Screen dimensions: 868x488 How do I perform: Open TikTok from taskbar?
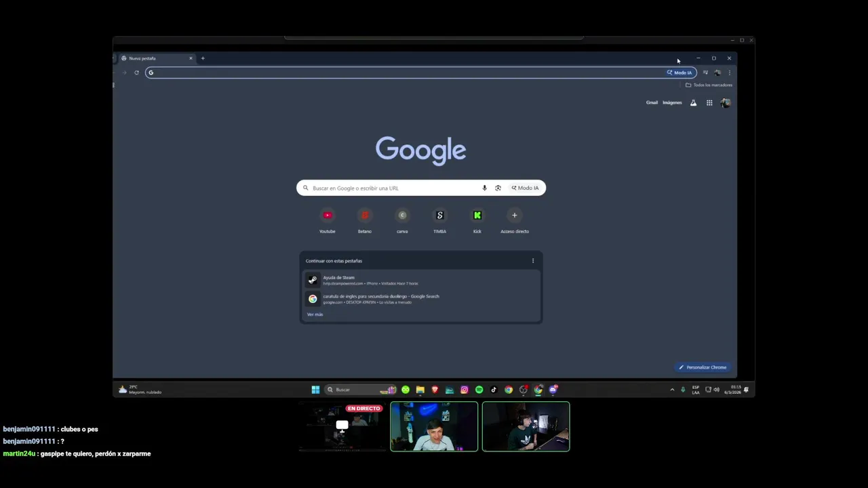494,390
